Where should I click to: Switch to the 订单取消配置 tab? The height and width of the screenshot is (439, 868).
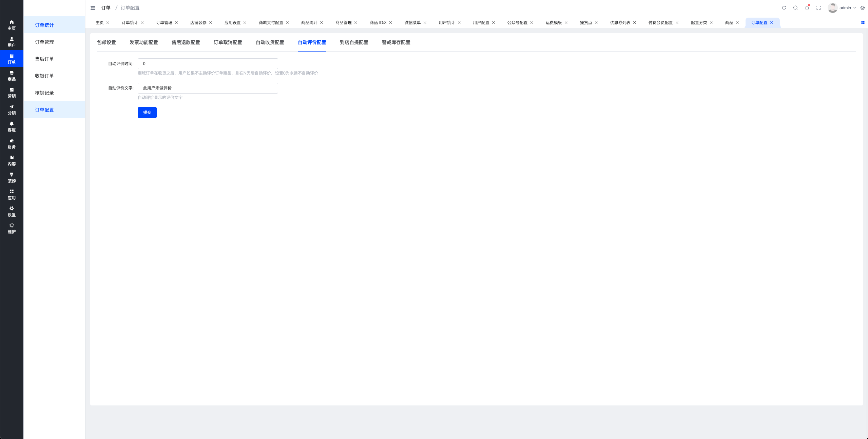coord(228,42)
